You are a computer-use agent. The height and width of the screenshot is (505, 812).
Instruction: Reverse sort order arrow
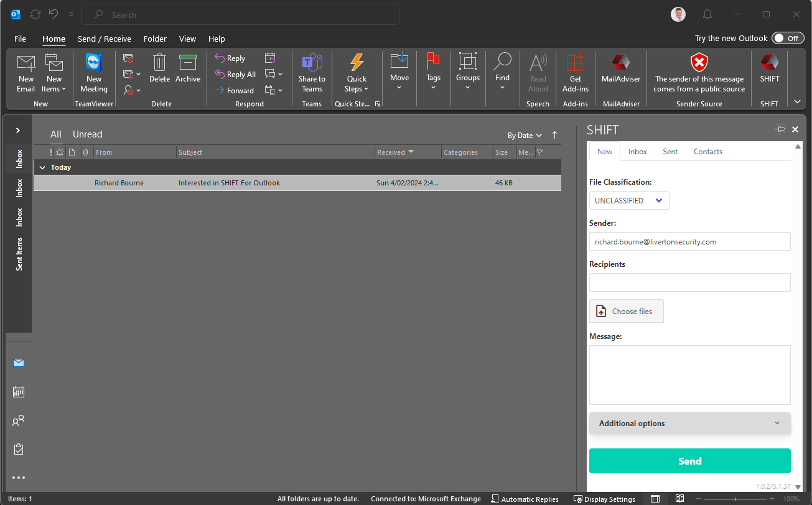554,135
